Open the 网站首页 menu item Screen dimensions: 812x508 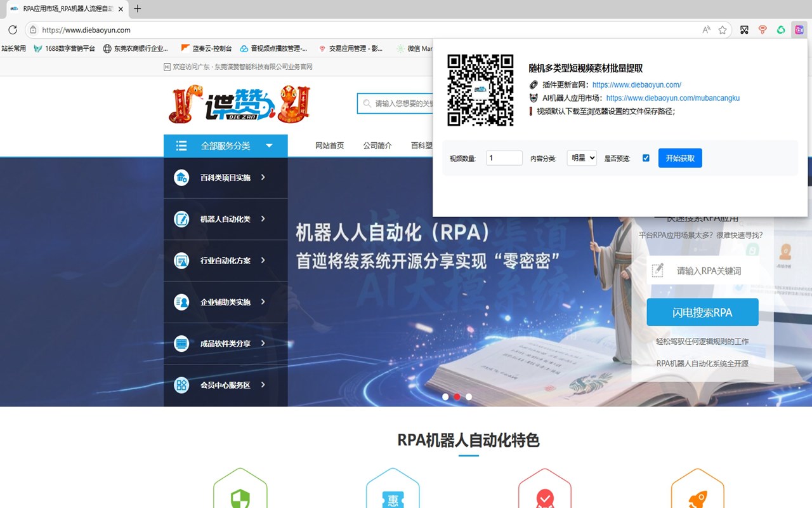coord(329,144)
